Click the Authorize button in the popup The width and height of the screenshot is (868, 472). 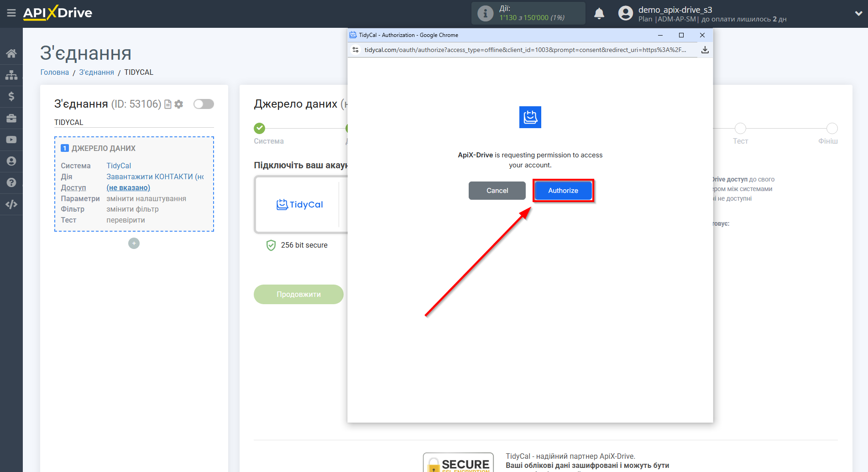[x=563, y=191]
